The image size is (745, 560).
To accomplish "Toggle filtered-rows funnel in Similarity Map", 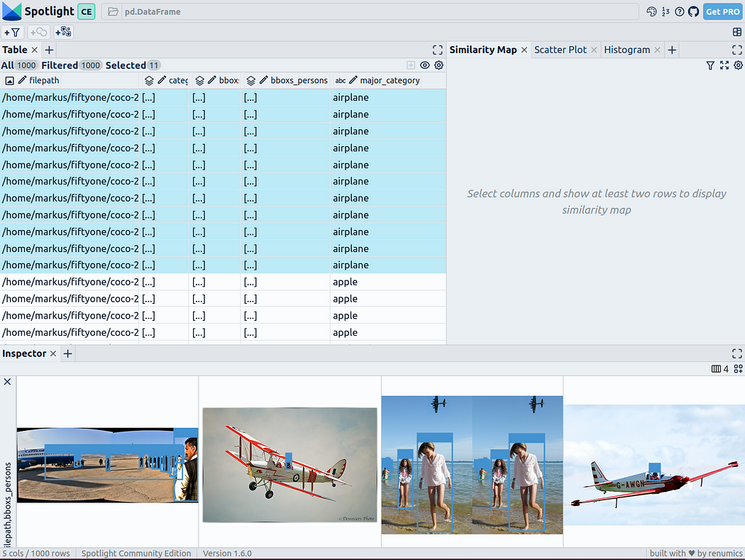I will 710,65.
